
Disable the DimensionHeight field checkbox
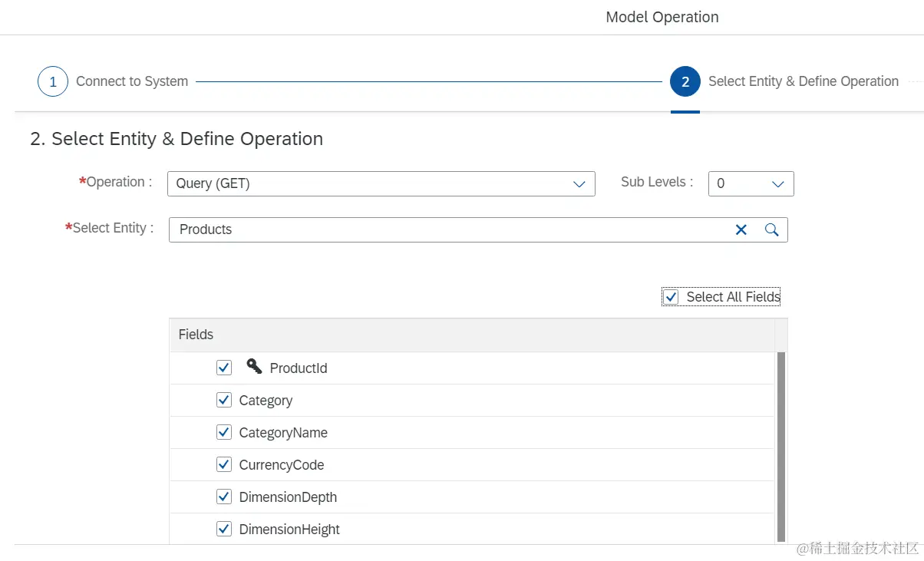tap(224, 529)
